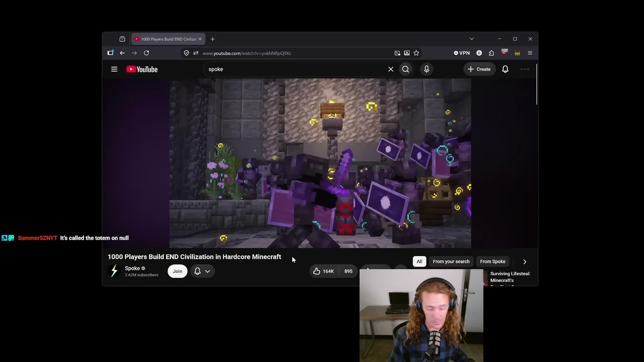Show more filter chips with right chevron

pos(525,261)
